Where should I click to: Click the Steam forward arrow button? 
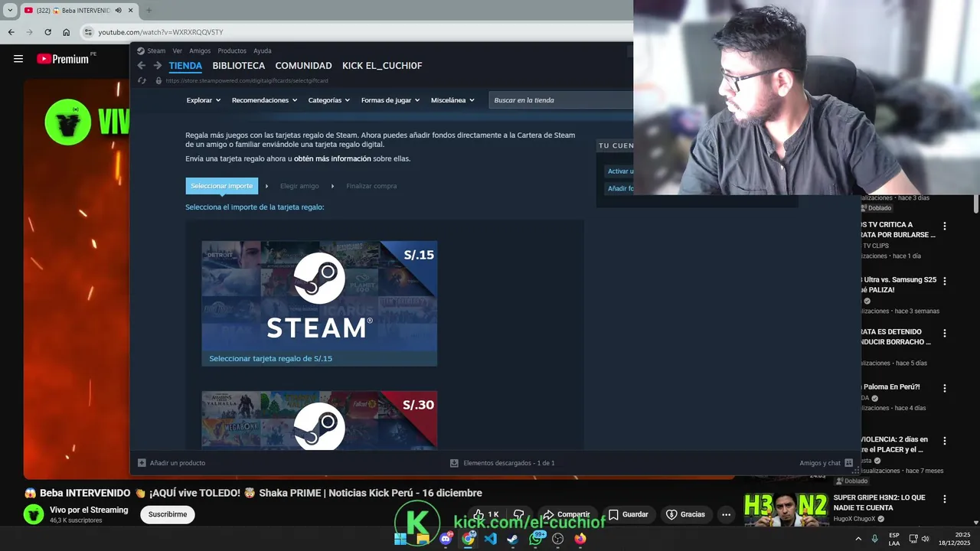click(x=158, y=66)
